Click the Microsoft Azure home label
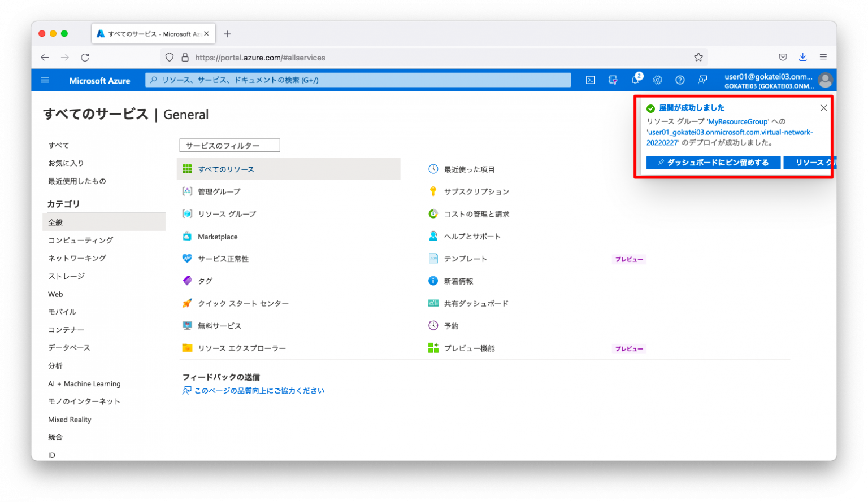The height and width of the screenshot is (502, 868). pos(99,81)
